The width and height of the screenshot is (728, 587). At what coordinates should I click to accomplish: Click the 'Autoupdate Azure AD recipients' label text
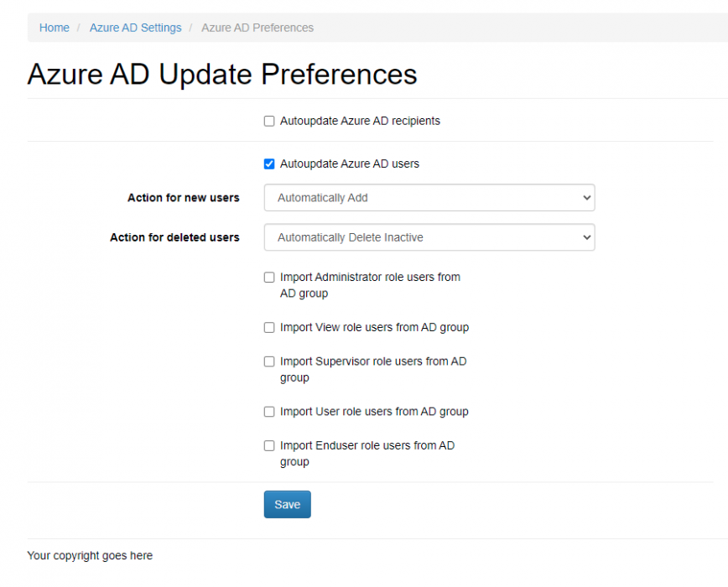360,121
